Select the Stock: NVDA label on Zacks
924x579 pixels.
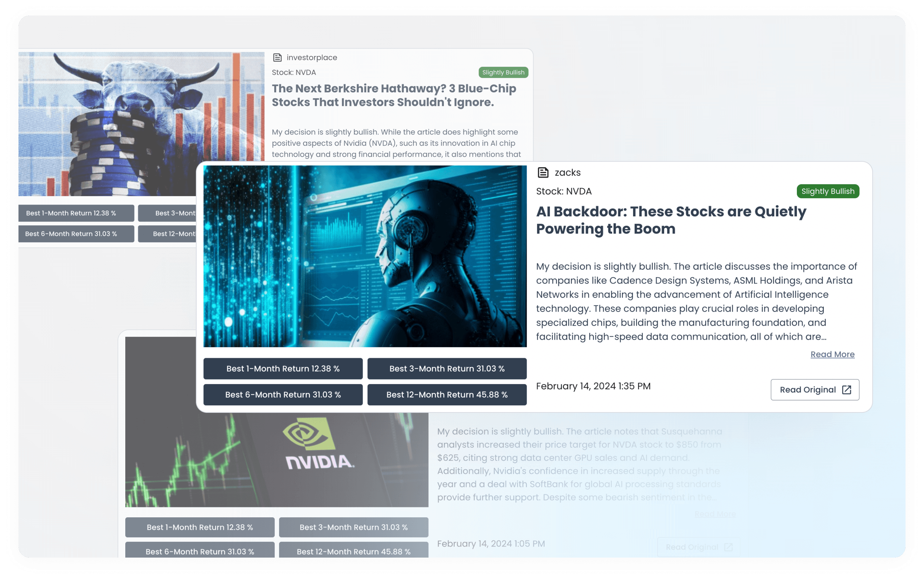[565, 191]
